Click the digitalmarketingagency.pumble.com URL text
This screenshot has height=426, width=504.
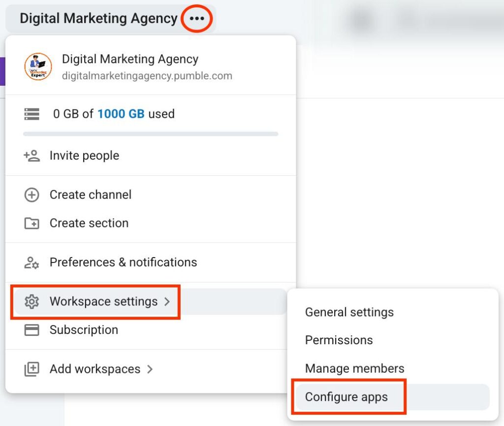147,76
